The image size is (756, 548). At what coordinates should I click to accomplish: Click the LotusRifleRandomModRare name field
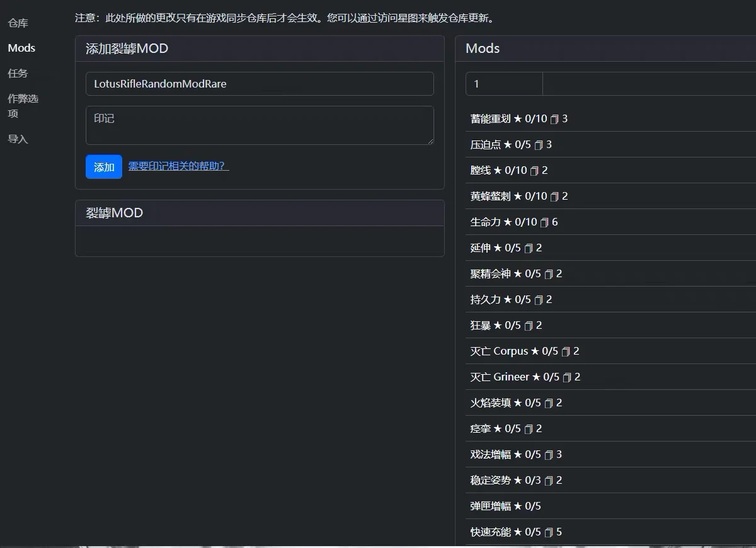point(260,84)
